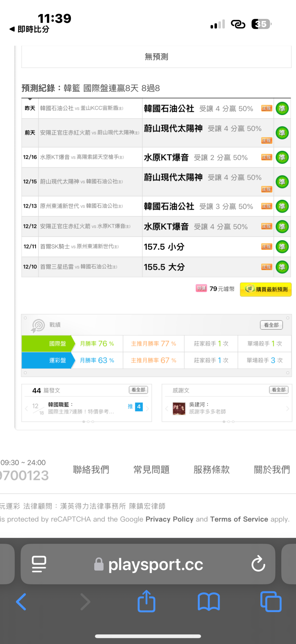The image size is (296, 644).
Task: Open Safari bookmarks book icon
Action: (x=209, y=602)
